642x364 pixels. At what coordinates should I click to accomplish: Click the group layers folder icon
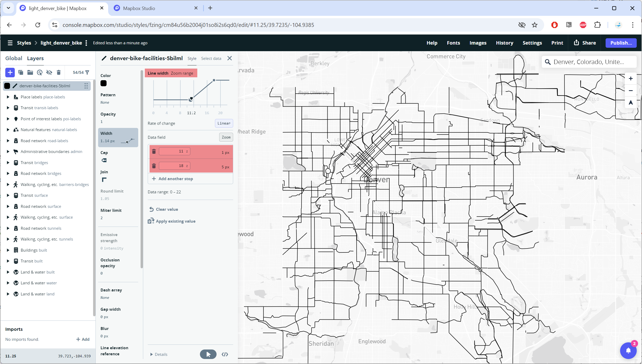[x=30, y=72]
